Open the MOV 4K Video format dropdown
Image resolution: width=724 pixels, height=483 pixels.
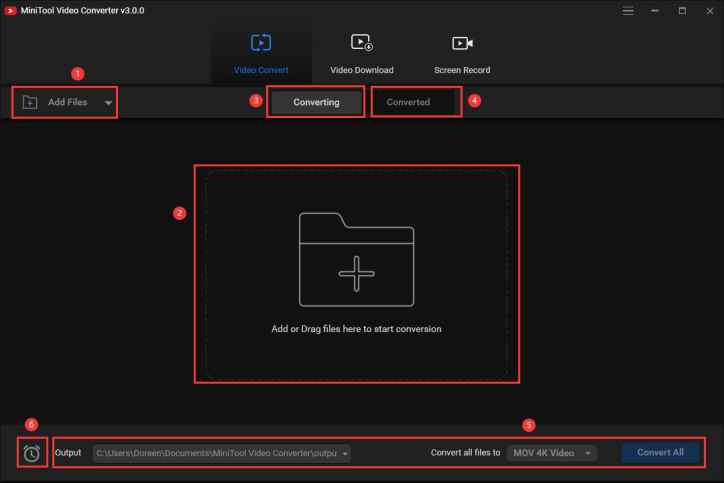coord(589,453)
